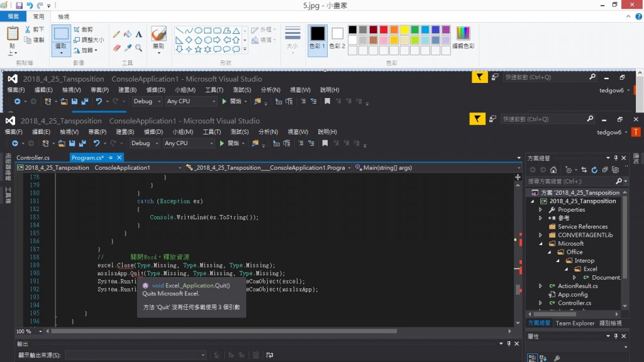Switch to the Controller.cs editor tab
The width and height of the screenshot is (644, 362).
(x=33, y=158)
